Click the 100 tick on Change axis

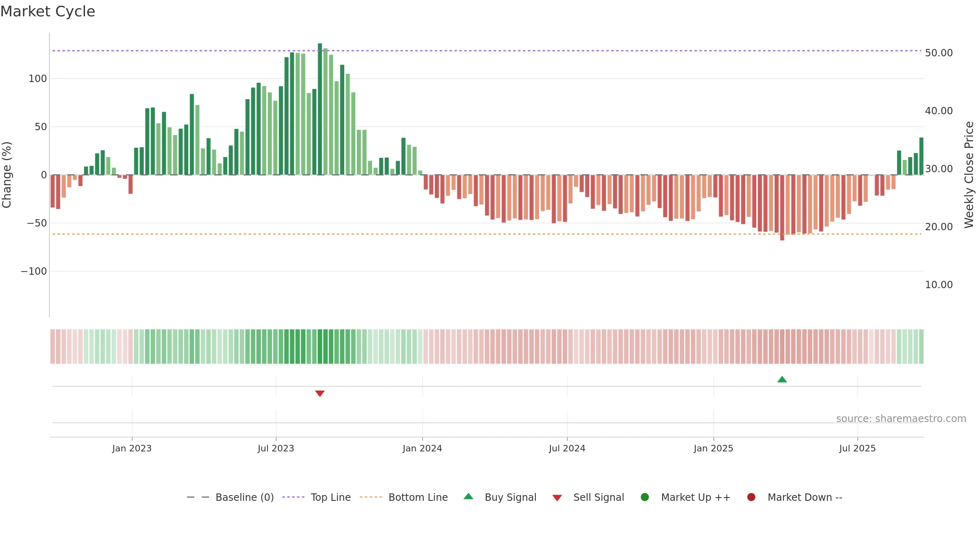(38, 79)
